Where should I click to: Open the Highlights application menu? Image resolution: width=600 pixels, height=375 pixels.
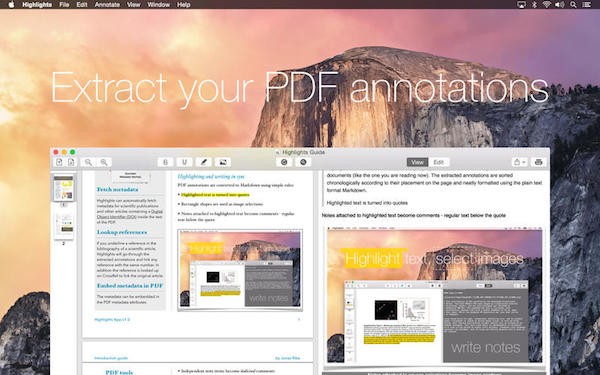[37, 5]
